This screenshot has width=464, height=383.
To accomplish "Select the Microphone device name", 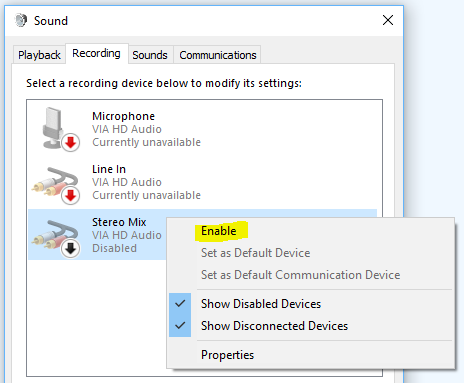I will click(x=124, y=116).
